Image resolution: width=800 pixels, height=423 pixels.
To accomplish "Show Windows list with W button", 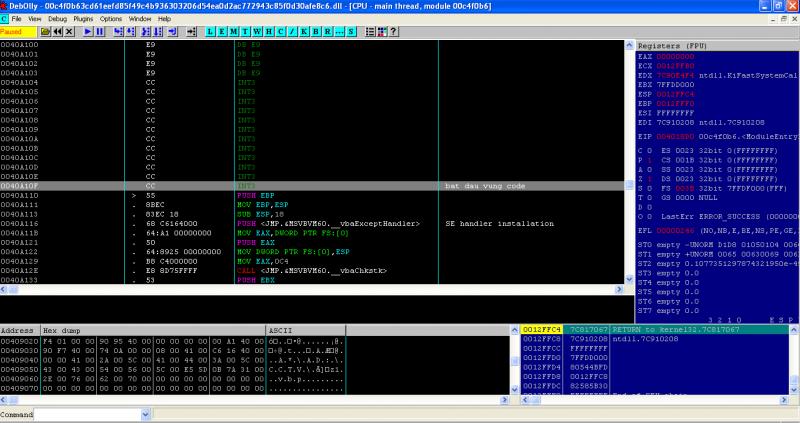I will pos(257,32).
